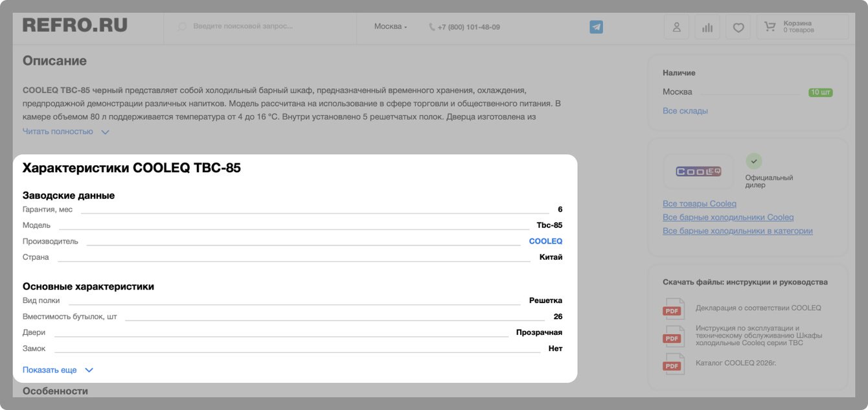Image resolution: width=868 pixels, height=410 pixels.
Task: Open Декларация о соответствии COOLEQ document
Action: click(x=759, y=308)
